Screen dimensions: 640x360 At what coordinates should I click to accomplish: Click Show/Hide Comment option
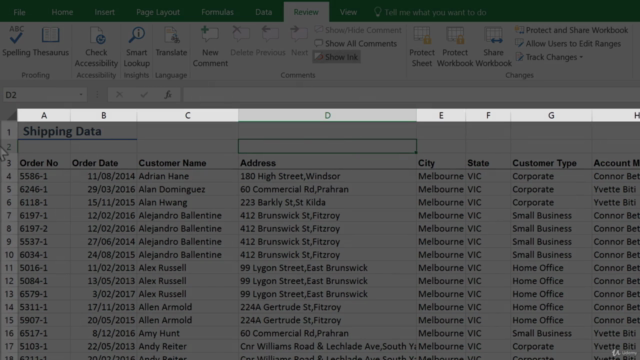point(358,30)
